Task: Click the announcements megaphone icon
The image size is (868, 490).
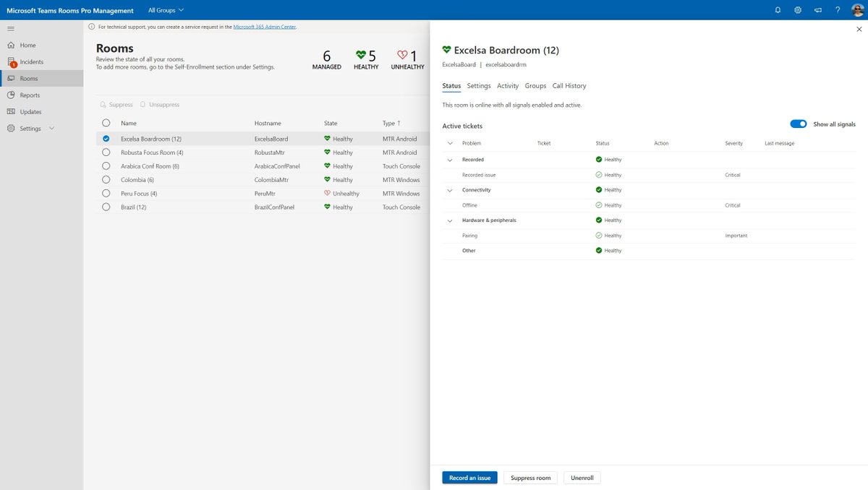Action: click(818, 9)
